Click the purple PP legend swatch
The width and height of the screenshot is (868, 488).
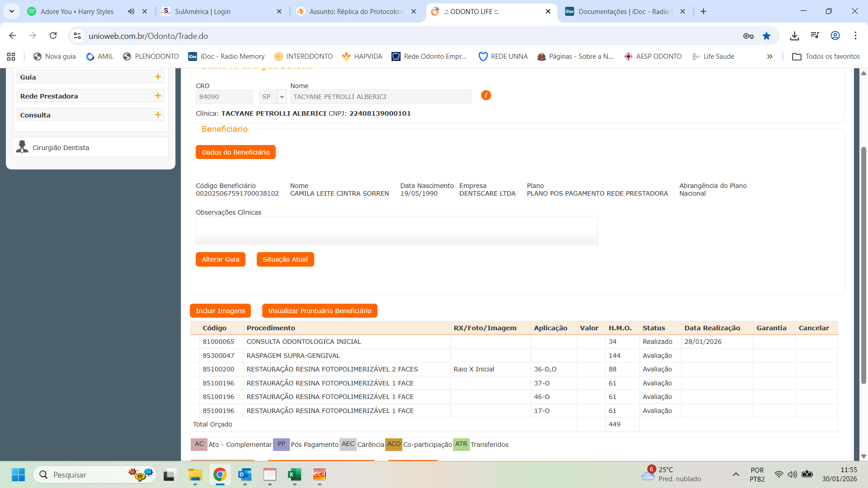coord(281,444)
